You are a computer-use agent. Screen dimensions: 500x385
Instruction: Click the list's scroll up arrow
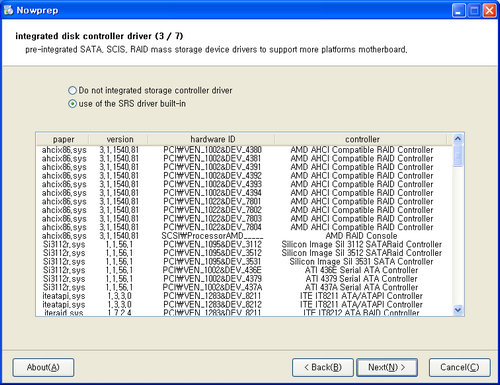click(x=458, y=138)
